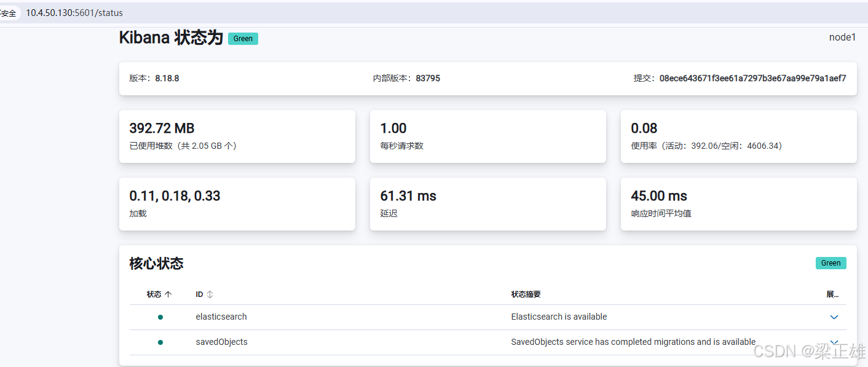Screen dimensions: 868x367
Task: Click the green status dot for savedObjects
Action: coord(160,342)
